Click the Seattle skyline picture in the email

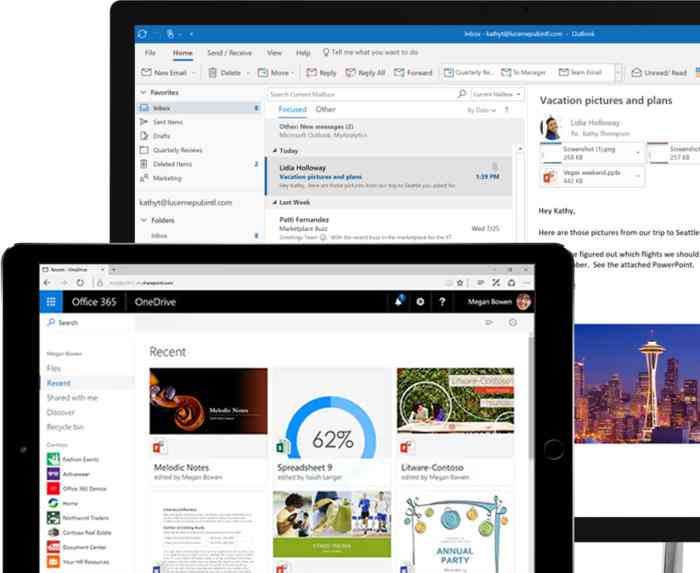click(637, 384)
